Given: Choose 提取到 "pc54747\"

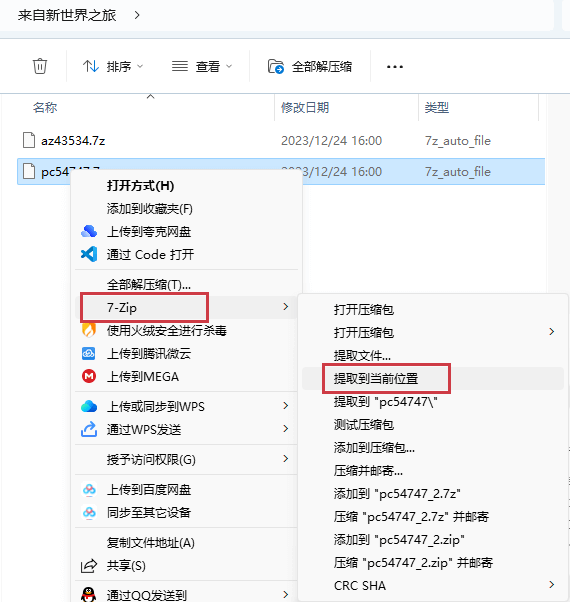Looking at the screenshot, I should coord(385,402).
